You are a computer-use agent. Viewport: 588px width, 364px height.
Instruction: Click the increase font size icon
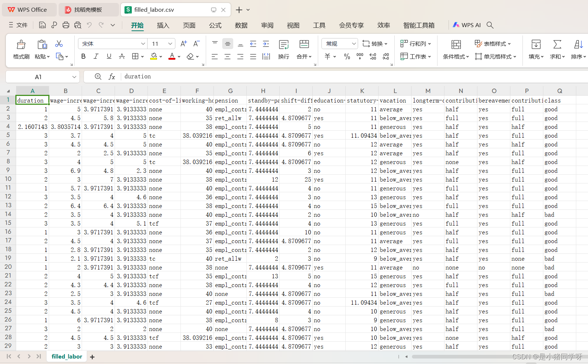coord(183,43)
